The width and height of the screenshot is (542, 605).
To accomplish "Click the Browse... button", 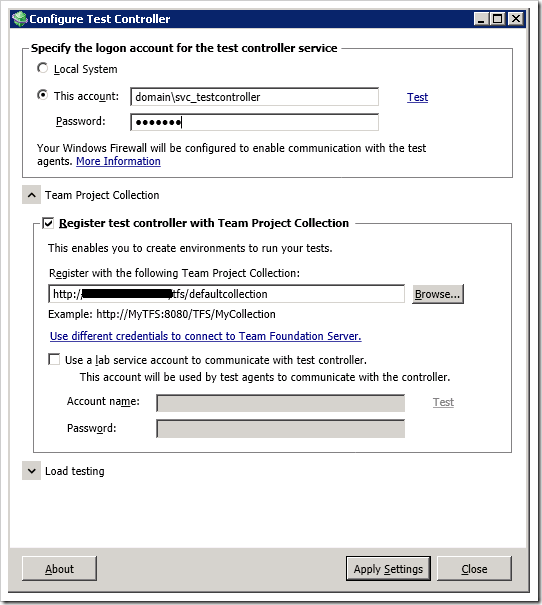I will click(437, 294).
